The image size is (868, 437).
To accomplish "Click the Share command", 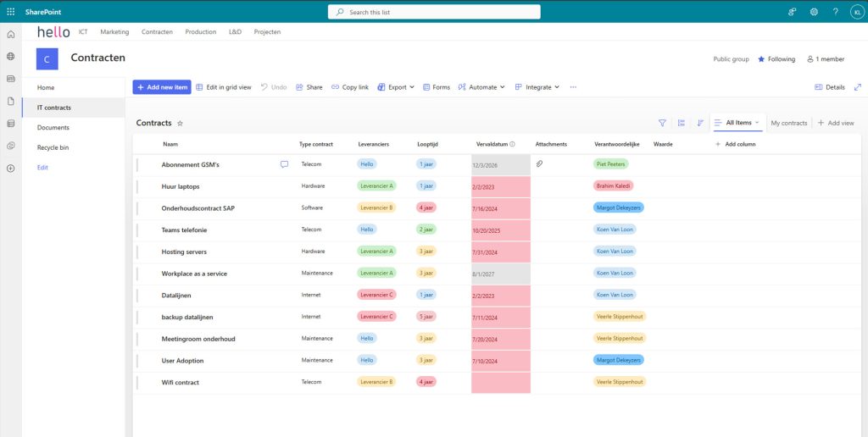I will 309,87.
